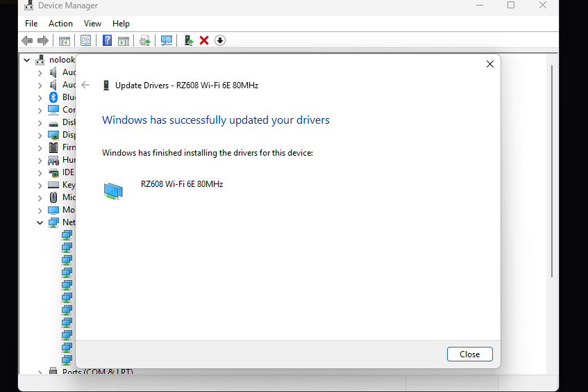Collapse the Network adapters category
This screenshot has width=588, height=392.
(40, 222)
